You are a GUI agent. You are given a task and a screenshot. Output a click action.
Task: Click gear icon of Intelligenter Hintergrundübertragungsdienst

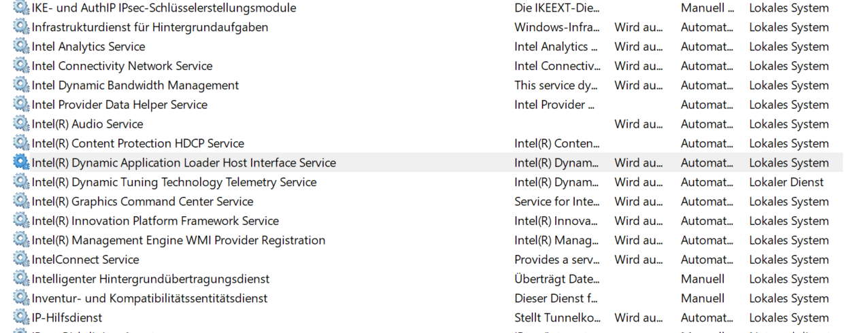coord(21,279)
